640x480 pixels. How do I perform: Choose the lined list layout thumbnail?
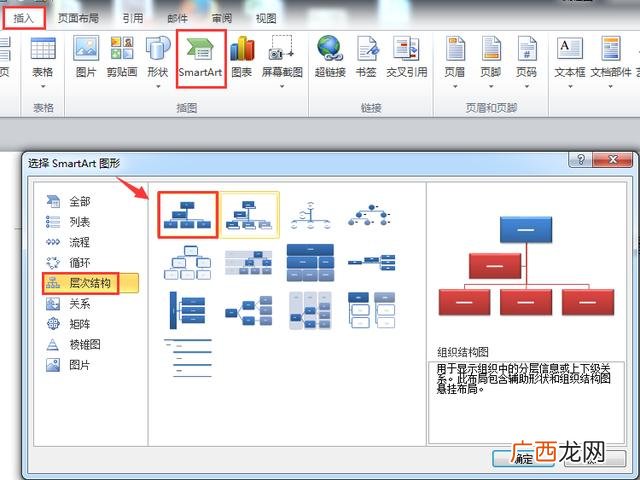[x=188, y=358]
